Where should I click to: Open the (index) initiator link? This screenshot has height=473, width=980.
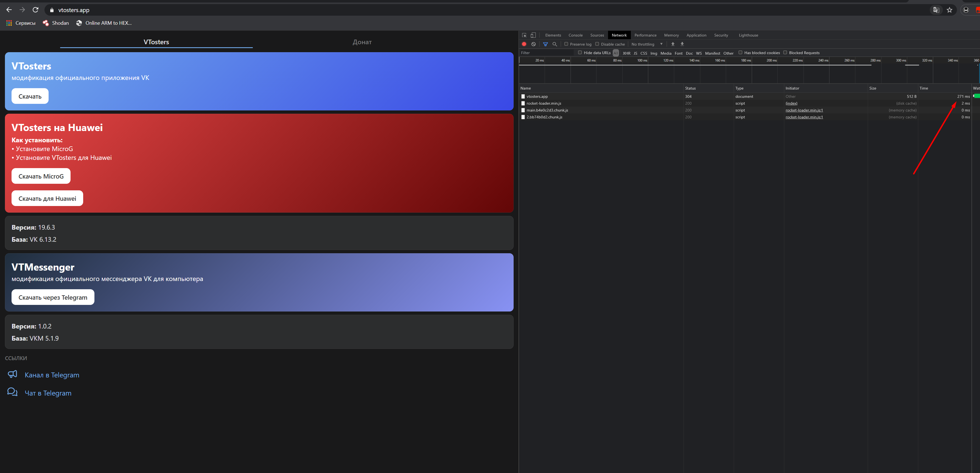click(x=791, y=104)
